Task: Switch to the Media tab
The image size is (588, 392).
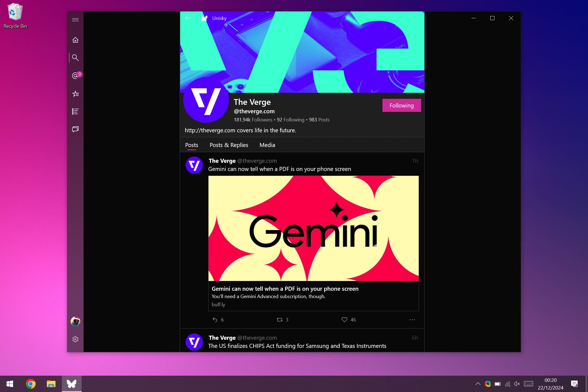Action: pos(267,145)
